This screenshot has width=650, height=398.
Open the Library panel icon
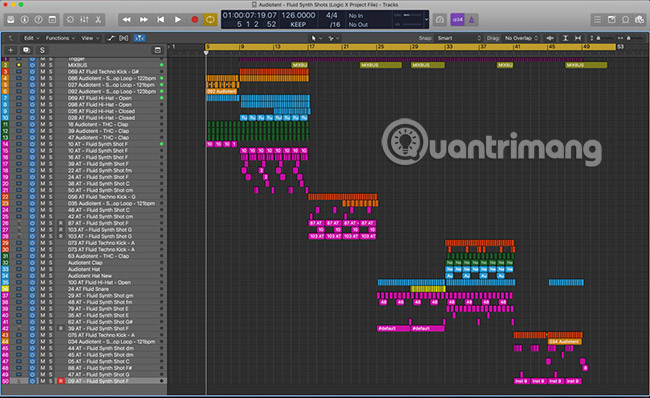pyautogui.click(x=11, y=19)
